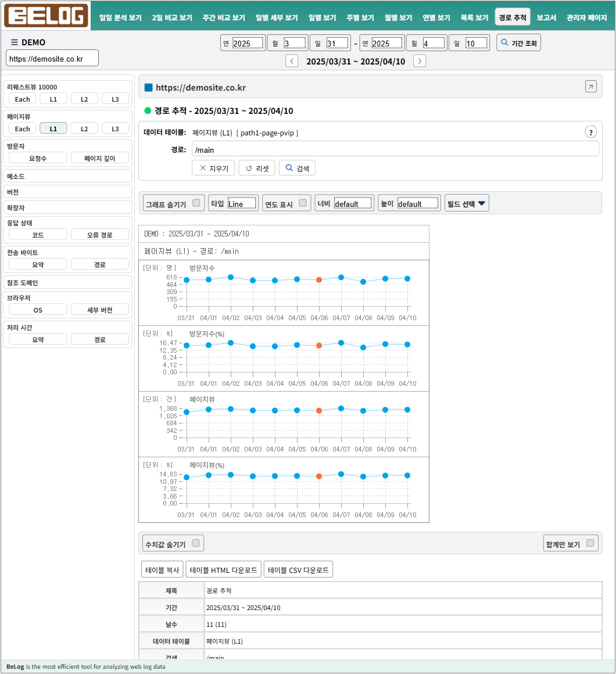Click the 지우기 clear button
616x674 pixels.
tap(213, 168)
